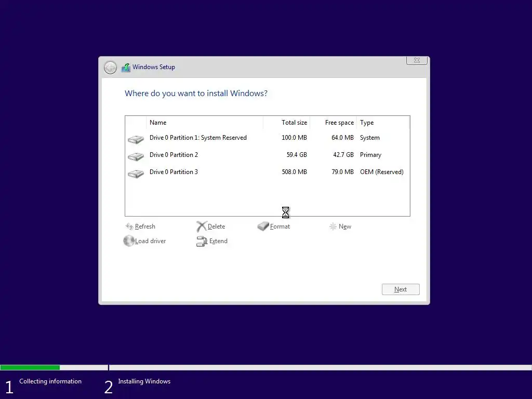Click the green setup progress bar

pos(30,367)
